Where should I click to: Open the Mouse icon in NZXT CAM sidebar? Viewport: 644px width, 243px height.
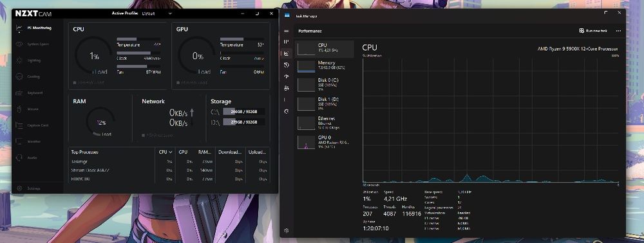coord(19,109)
